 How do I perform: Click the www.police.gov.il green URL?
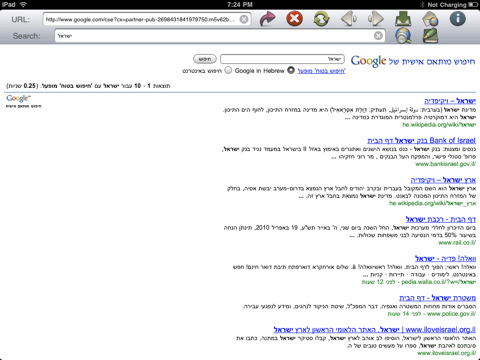[x=451, y=314]
